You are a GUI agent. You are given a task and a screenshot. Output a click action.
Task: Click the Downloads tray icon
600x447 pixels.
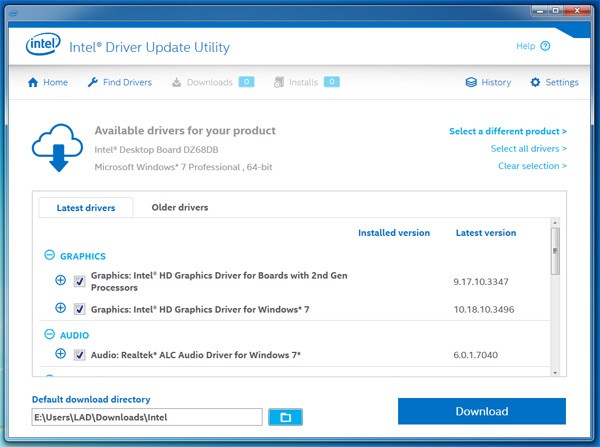pyautogui.click(x=176, y=82)
